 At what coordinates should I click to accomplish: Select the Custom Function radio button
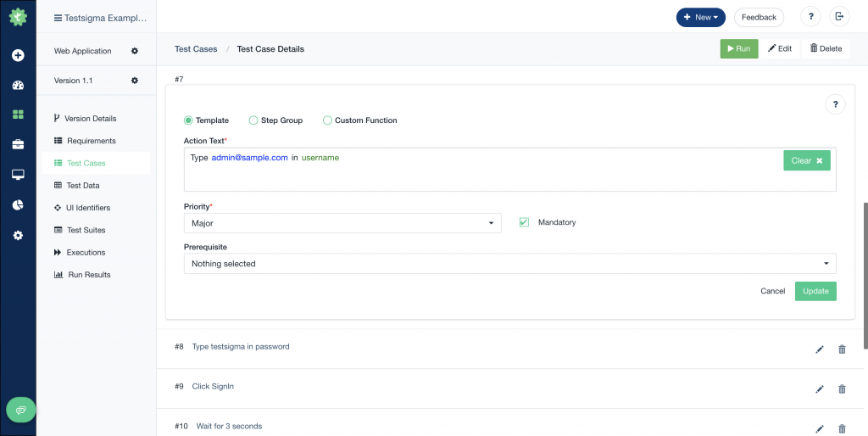point(327,120)
